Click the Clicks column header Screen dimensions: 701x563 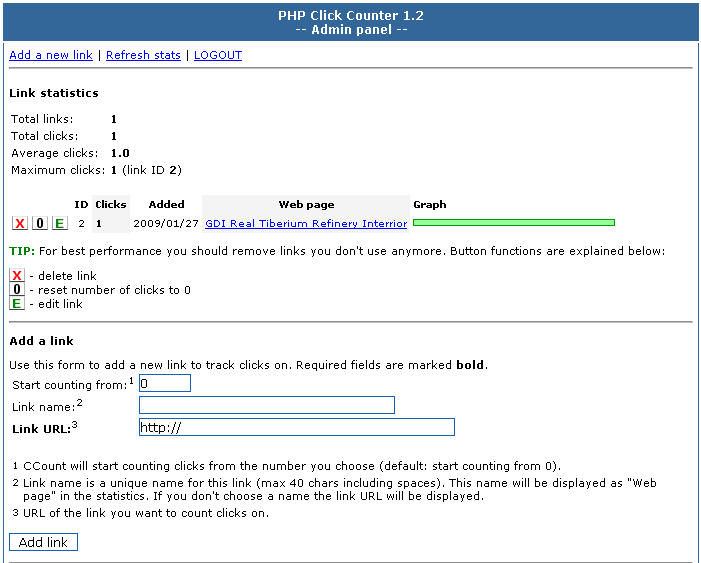coord(110,205)
